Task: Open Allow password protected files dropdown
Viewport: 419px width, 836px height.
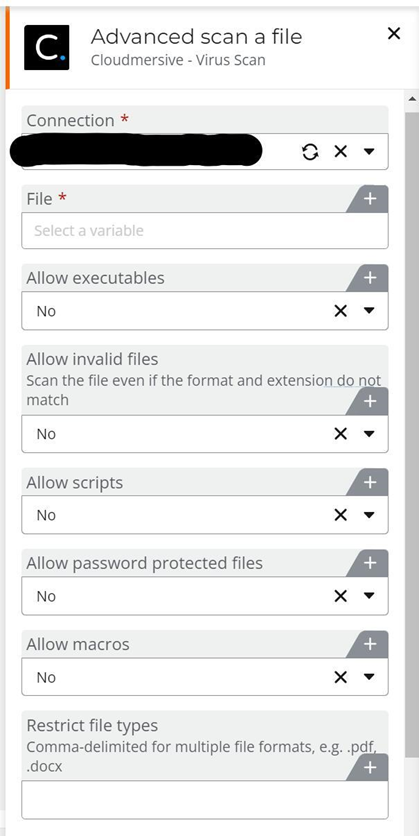Action: (x=369, y=596)
